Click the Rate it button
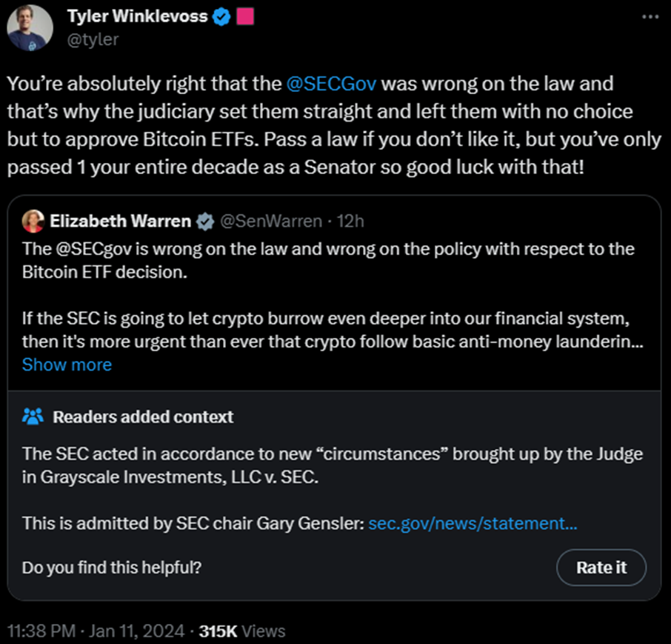 pos(601,568)
